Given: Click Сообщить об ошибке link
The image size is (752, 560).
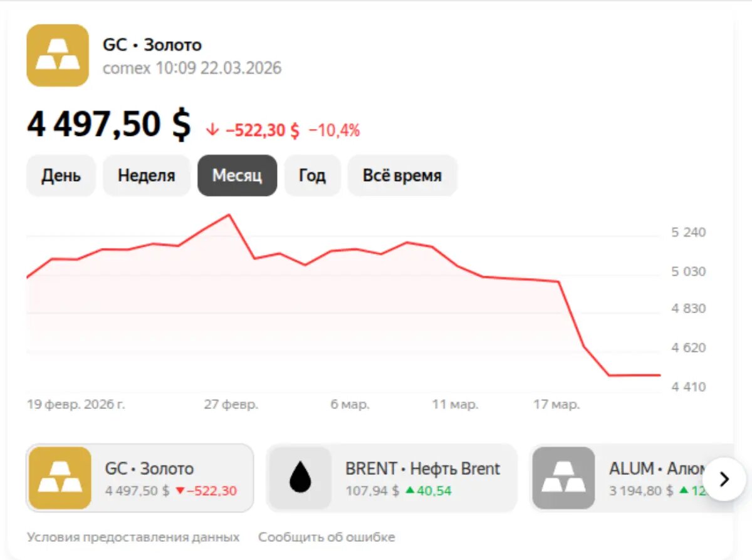Looking at the screenshot, I should (326, 537).
